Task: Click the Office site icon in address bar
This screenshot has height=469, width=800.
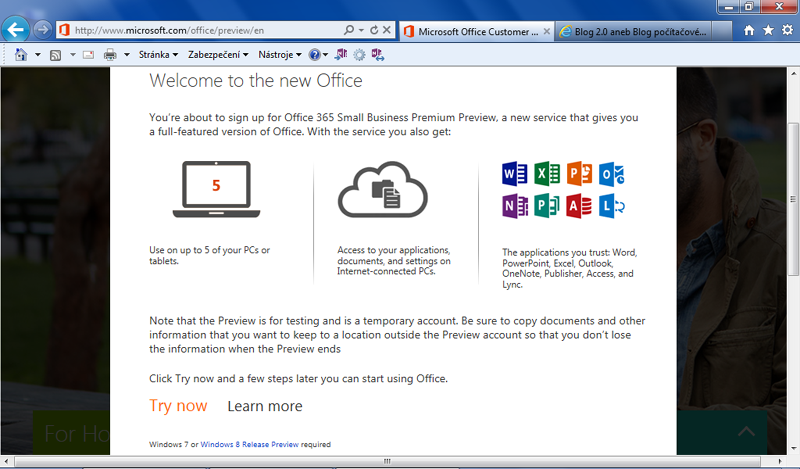Action: click(x=64, y=30)
